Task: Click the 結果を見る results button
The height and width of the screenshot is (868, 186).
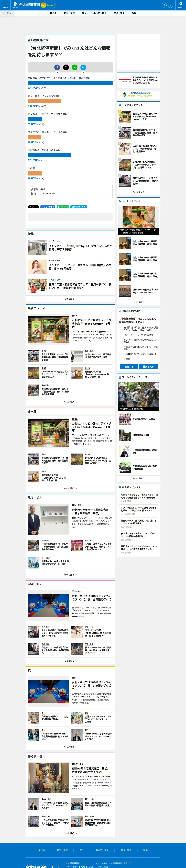Action: click(148, 367)
